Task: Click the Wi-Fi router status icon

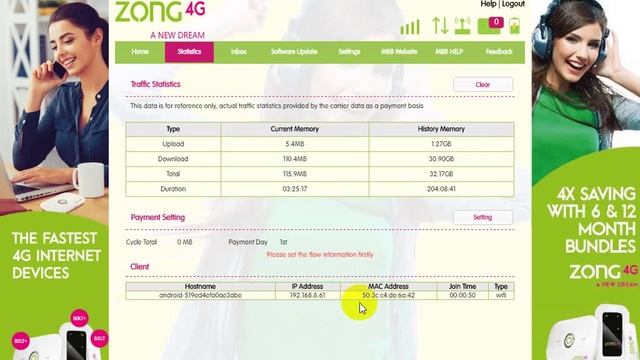Action: pyautogui.click(x=462, y=26)
